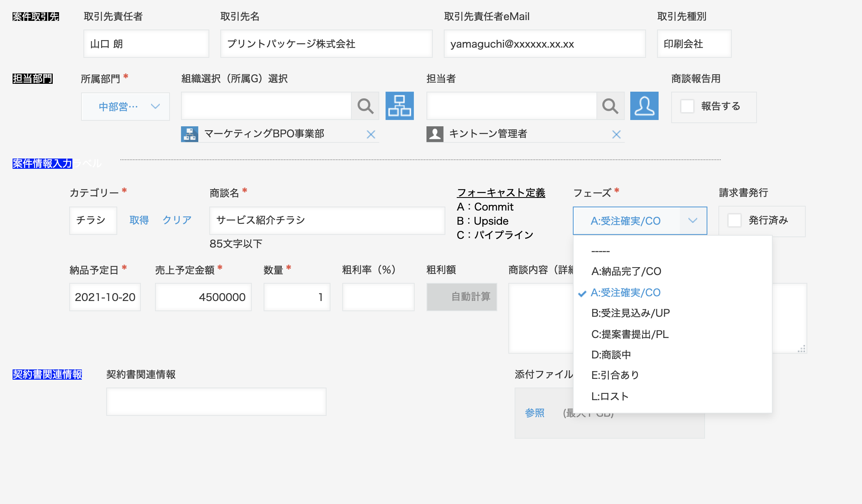Screen dimensions: 862x504
Task: Remove マーケティングBPO事業部 with its X icon
Action: pyautogui.click(x=371, y=135)
